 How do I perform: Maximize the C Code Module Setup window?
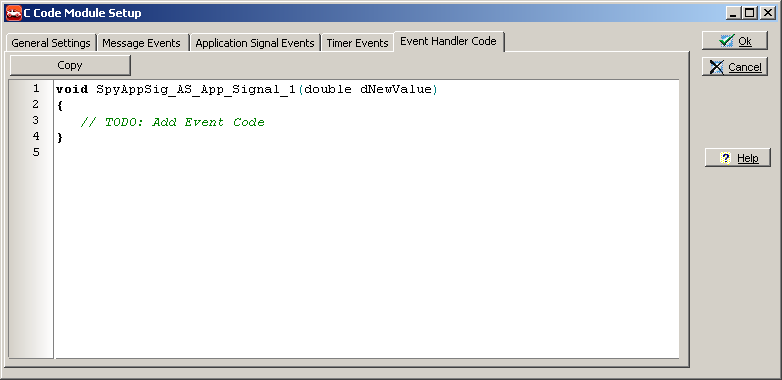tap(749, 13)
